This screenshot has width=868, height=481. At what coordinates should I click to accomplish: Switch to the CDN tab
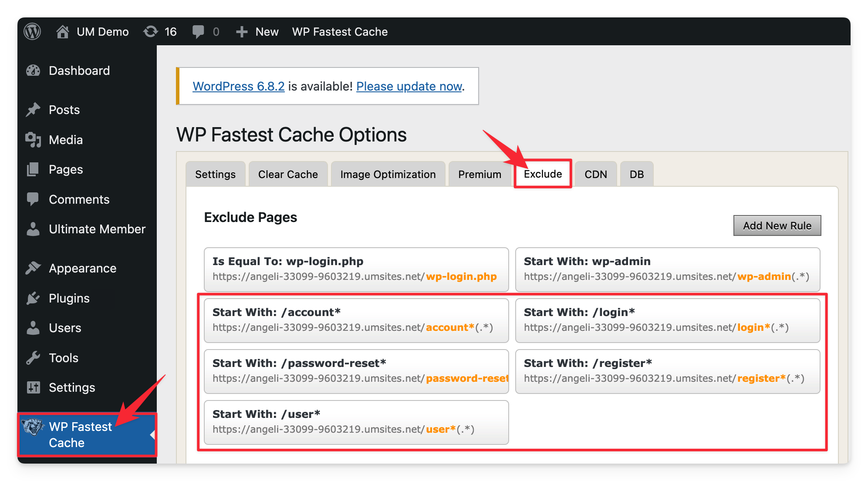click(596, 174)
